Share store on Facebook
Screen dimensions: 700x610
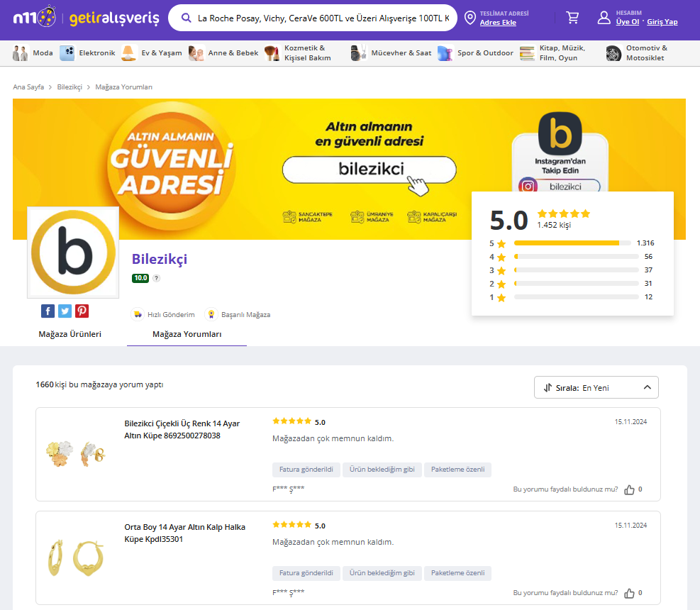(x=48, y=311)
